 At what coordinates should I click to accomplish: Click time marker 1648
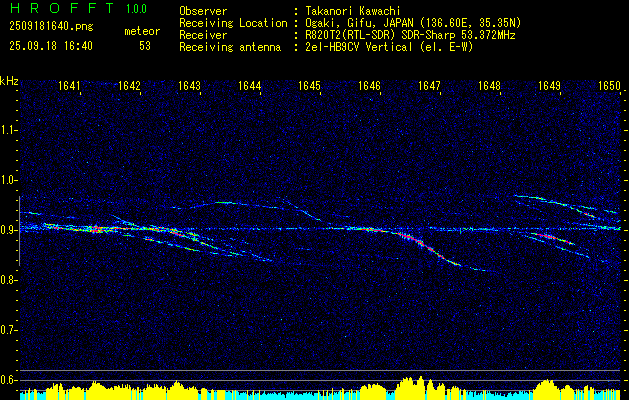pyautogui.click(x=489, y=85)
